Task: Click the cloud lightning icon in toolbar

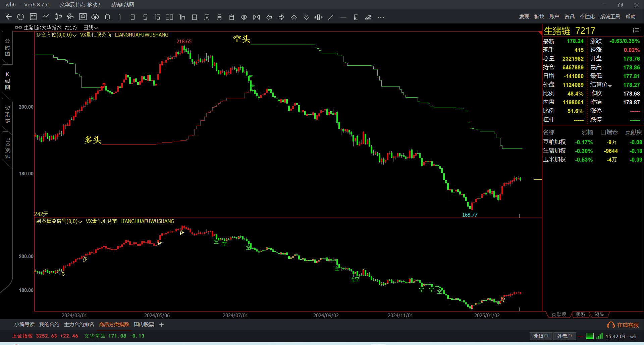Action: pyautogui.click(x=95, y=17)
